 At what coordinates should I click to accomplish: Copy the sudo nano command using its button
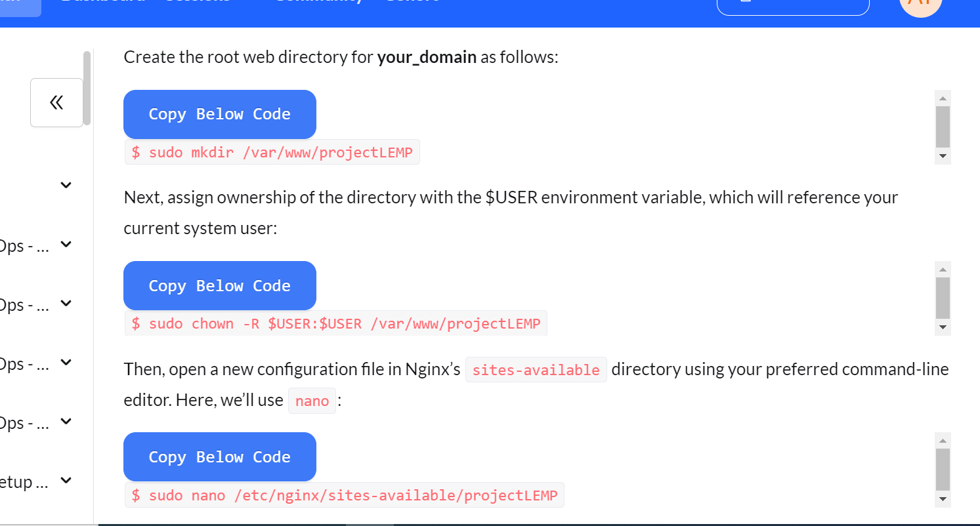point(219,456)
